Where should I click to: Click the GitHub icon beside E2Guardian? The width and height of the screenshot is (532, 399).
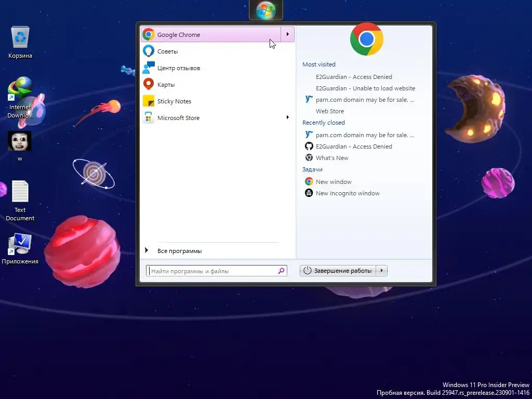309,146
